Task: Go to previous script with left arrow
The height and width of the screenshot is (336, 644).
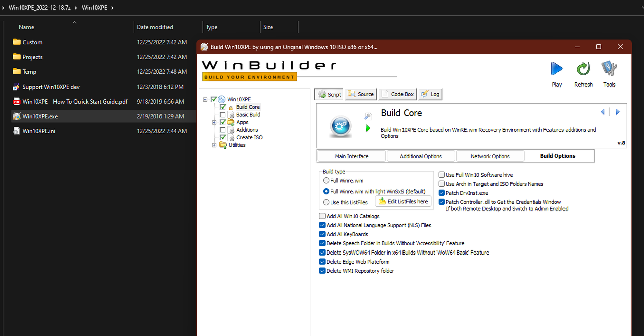Action: point(603,112)
